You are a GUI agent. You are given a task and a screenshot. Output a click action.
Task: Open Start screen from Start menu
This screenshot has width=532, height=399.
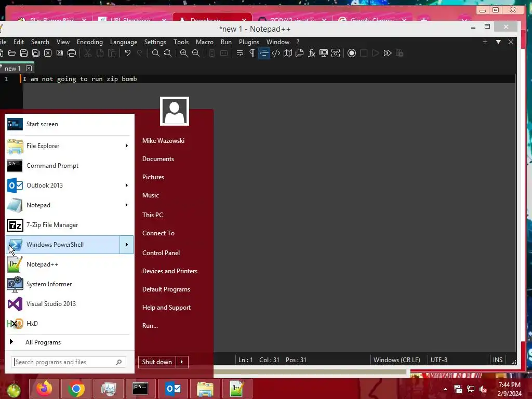(x=69, y=124)
